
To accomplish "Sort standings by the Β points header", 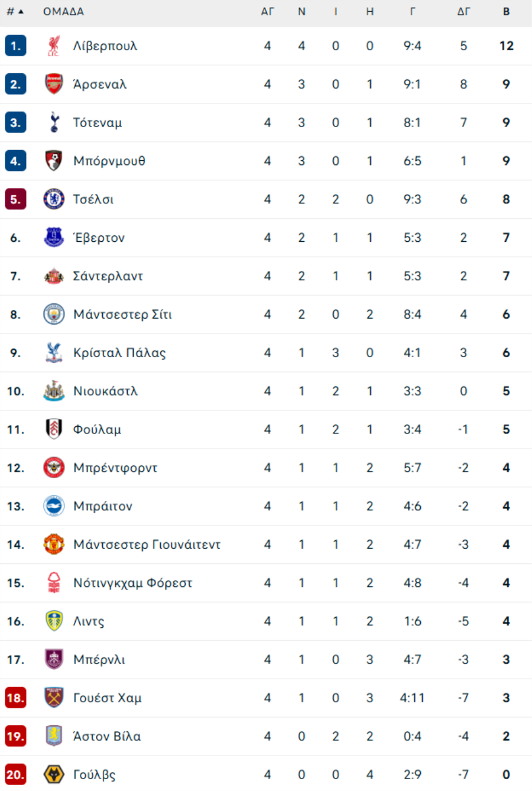I will 506,12.
